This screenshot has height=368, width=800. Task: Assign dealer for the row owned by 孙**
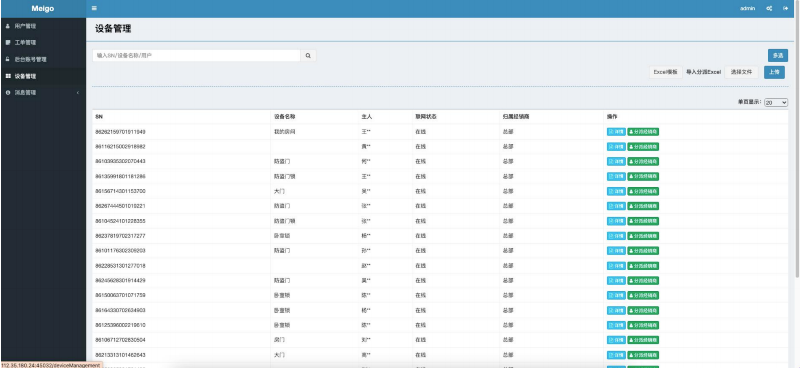(x=643, y=251)
